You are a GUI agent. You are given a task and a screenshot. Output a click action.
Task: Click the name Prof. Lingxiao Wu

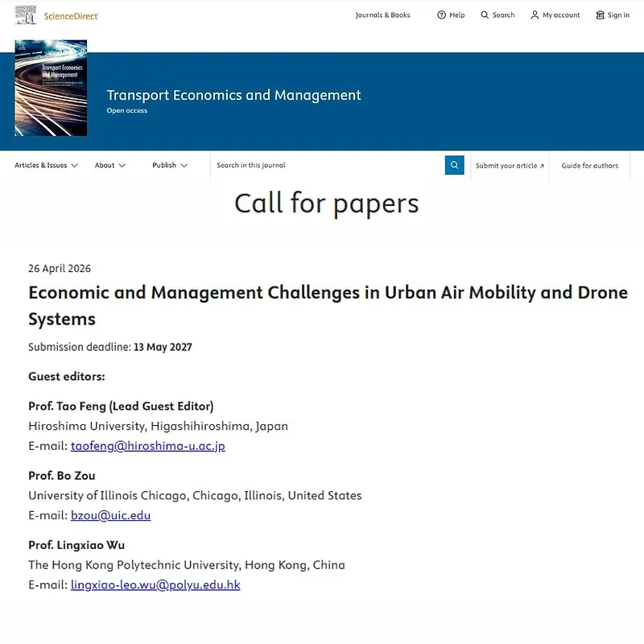coord(76,545)
